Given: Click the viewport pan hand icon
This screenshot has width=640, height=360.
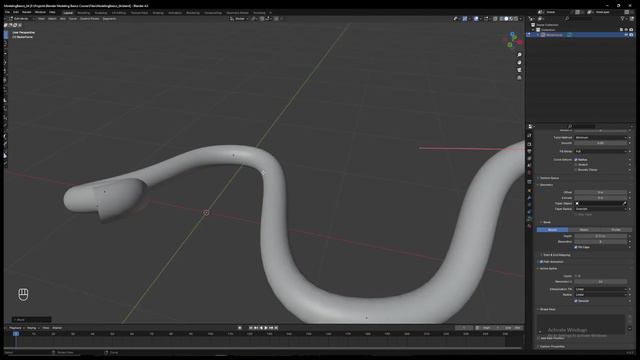Looking at the screenshot, I should coord(519,62).
